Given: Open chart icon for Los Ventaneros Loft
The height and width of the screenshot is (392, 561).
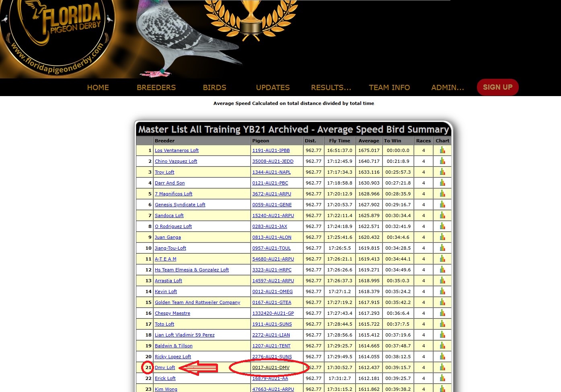Looking at the screenshot, I should (442, 150).
